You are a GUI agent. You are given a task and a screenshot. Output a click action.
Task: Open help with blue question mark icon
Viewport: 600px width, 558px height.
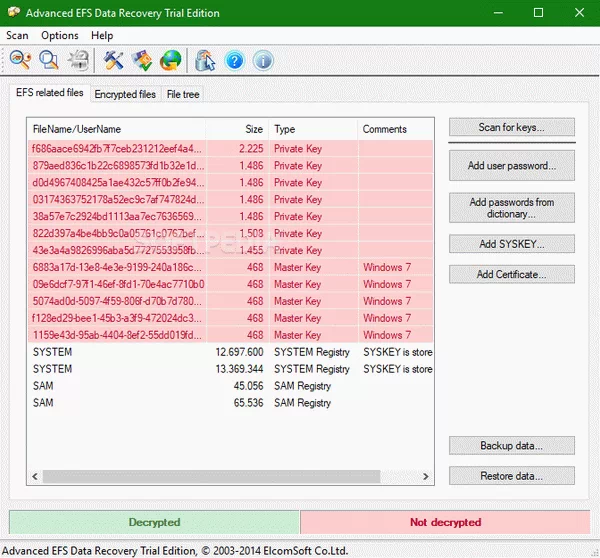pyautogui.click(x=234, y=60)
